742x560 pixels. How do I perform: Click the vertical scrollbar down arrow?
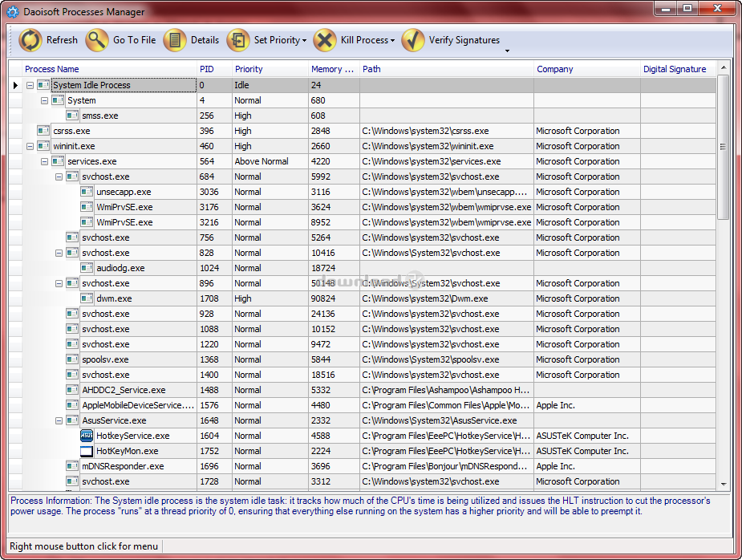click(724, 484)
